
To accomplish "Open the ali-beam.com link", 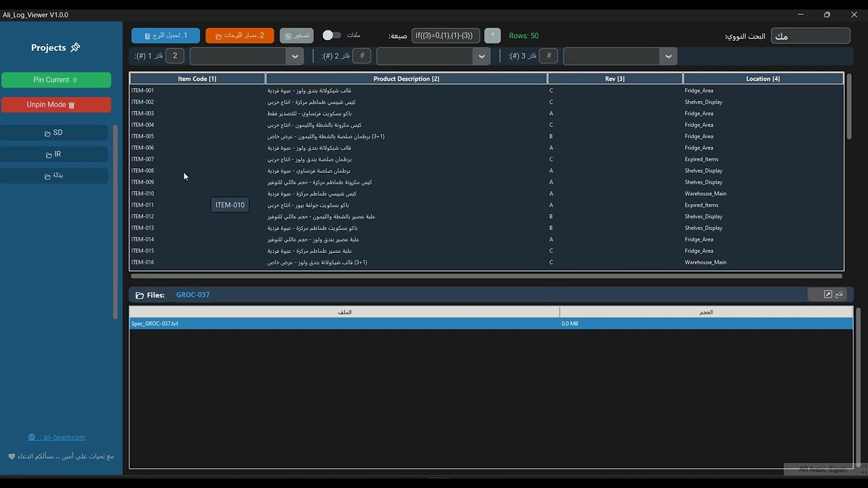I will tap(57, 437).
